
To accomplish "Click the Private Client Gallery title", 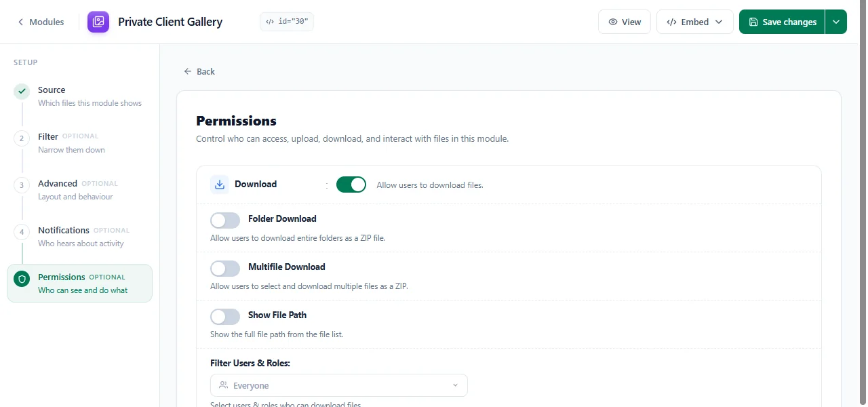I will (170, 22).
